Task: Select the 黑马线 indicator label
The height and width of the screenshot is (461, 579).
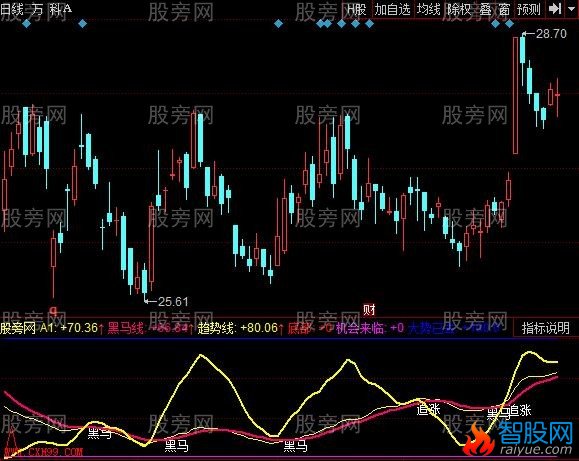Action: [126, 328]
